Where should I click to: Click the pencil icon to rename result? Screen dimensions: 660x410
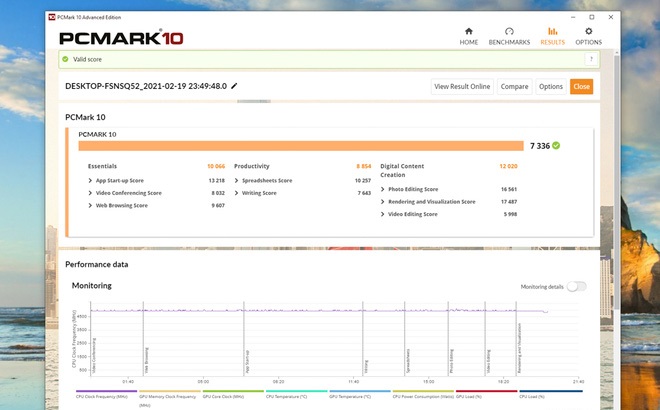click(234, 87)
